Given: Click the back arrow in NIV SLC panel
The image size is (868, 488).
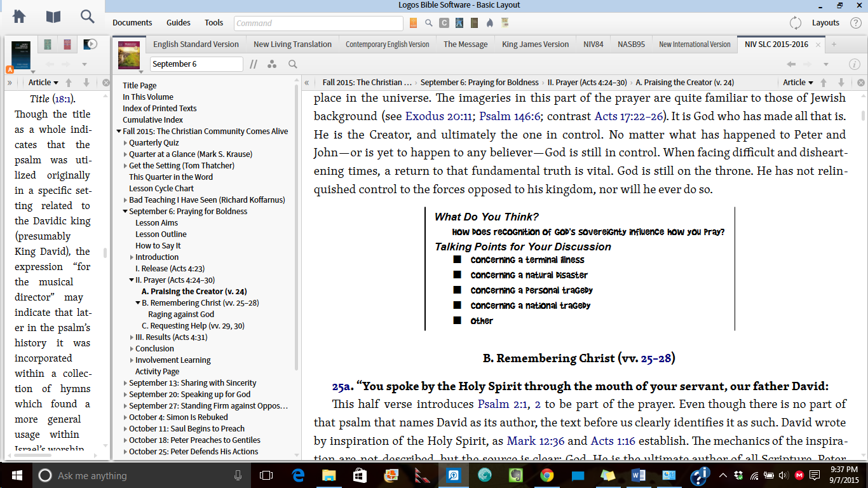Looking at the screenshot, I should pyautogui.click(x=791, y=64).
